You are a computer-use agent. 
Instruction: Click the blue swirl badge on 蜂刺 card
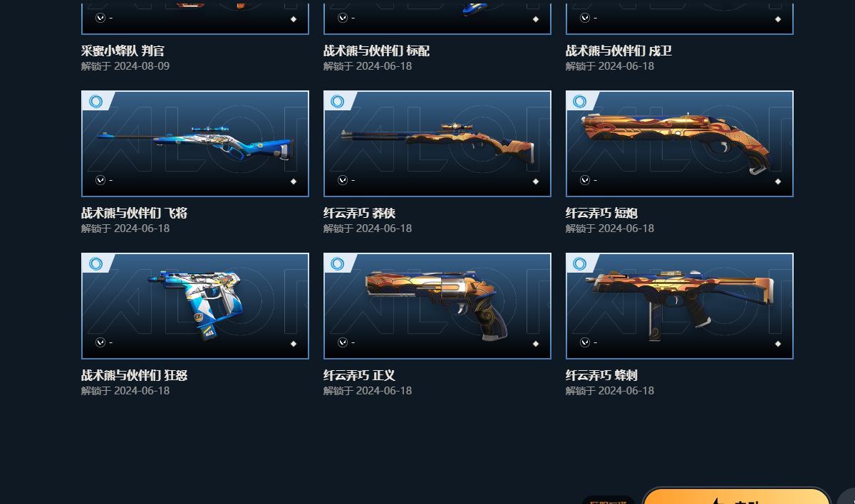(580, 264)
